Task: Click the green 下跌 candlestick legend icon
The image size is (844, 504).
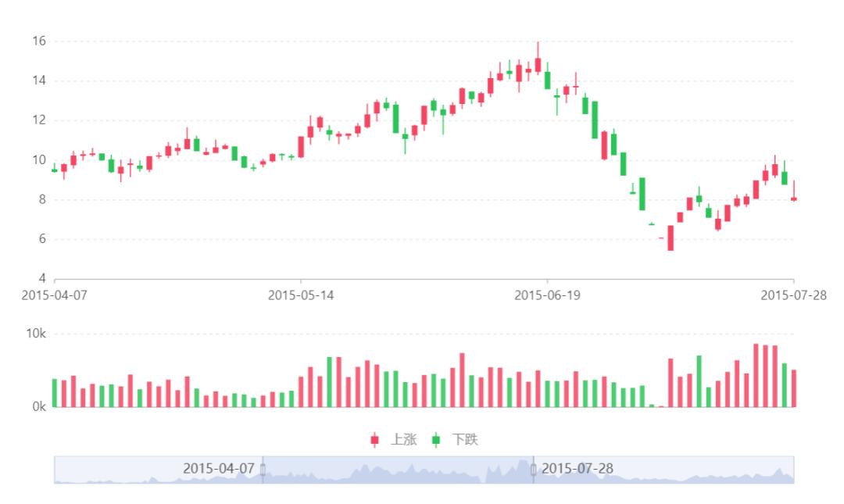Action: (435, 440)
